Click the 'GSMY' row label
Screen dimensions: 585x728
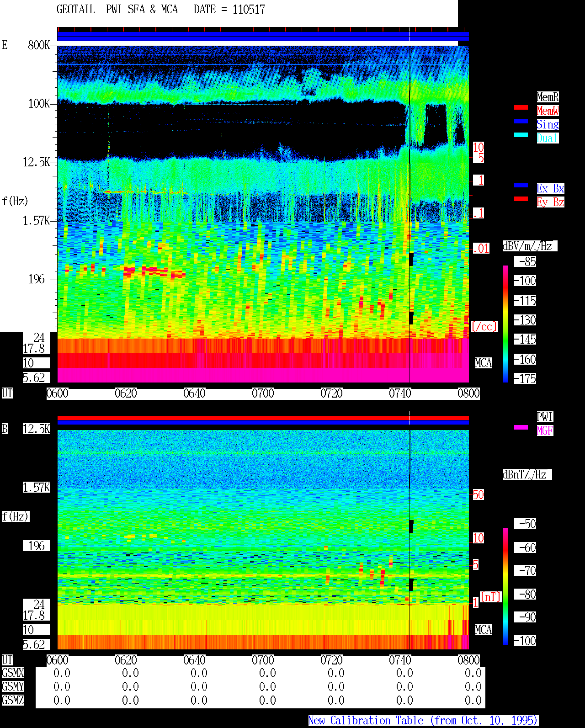[x=13, y=686]
